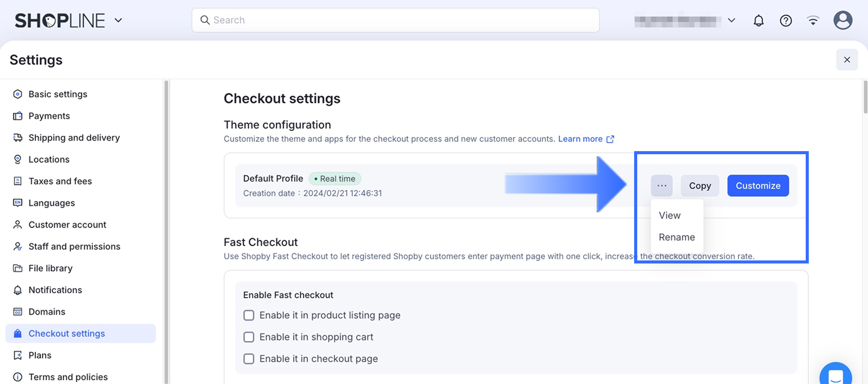This screenshot has height=384, width=868.
Task: Expand the store name dropdown
Action: pos(731,20)
